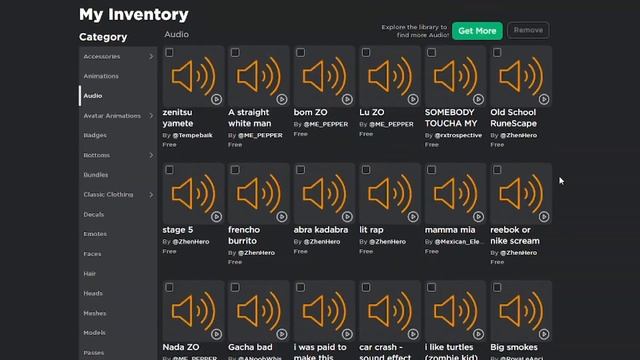
Task: Play the stage 5 audio preview
Action: point(216,217)
